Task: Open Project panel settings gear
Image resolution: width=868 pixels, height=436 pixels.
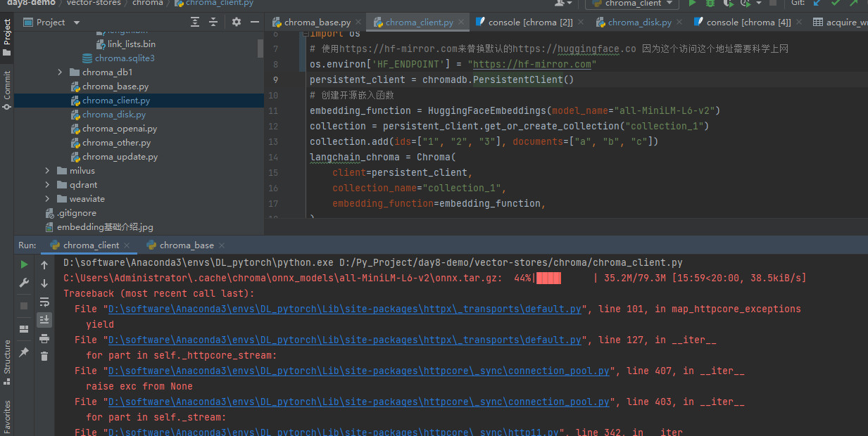Action: point(237,23)
